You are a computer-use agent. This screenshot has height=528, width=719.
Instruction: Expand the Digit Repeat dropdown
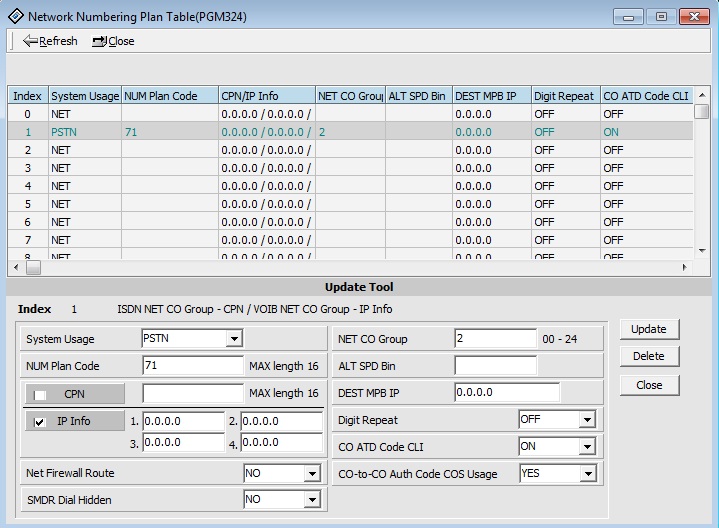[x=586, y=420]
